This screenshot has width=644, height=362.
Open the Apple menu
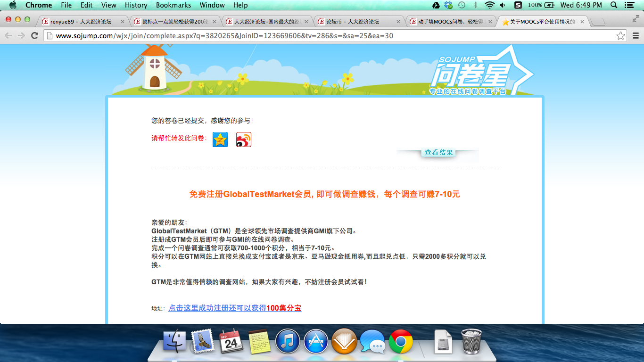click(x=13, y=5)
